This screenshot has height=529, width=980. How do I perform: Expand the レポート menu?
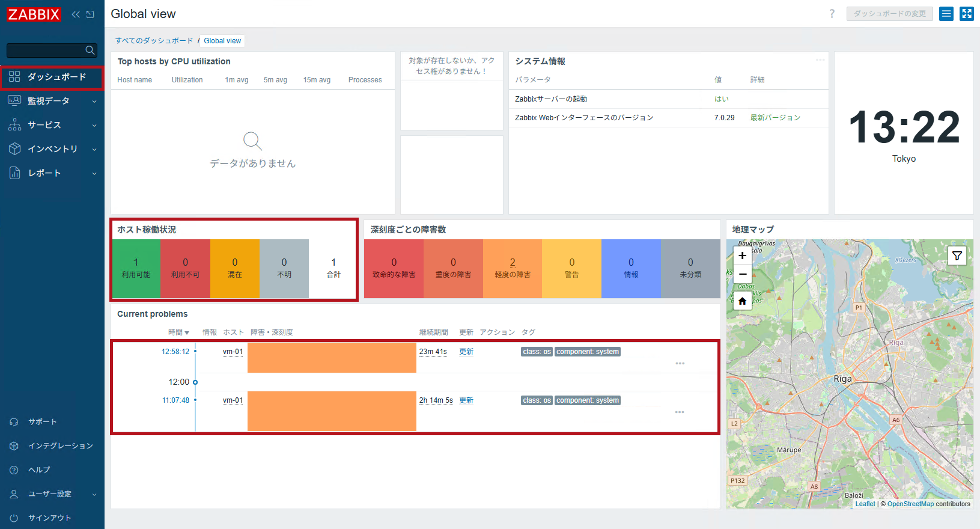[52, 173]
